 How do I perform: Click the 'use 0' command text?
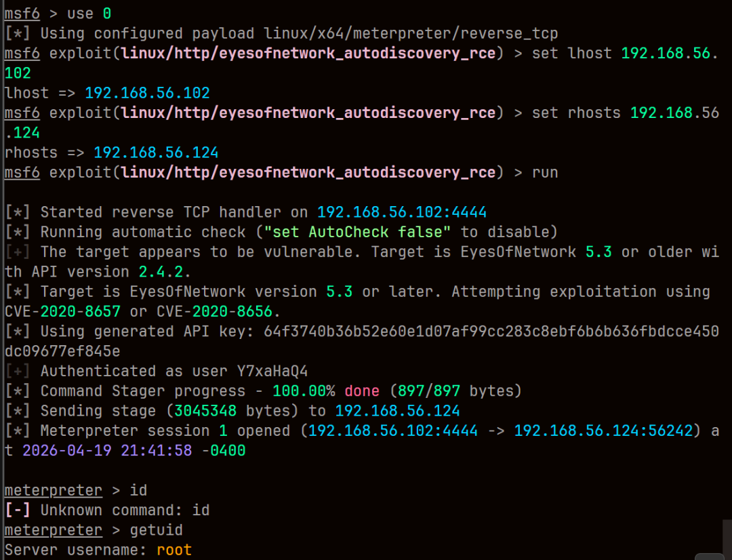pyautogui.click(x=89, y=14)
